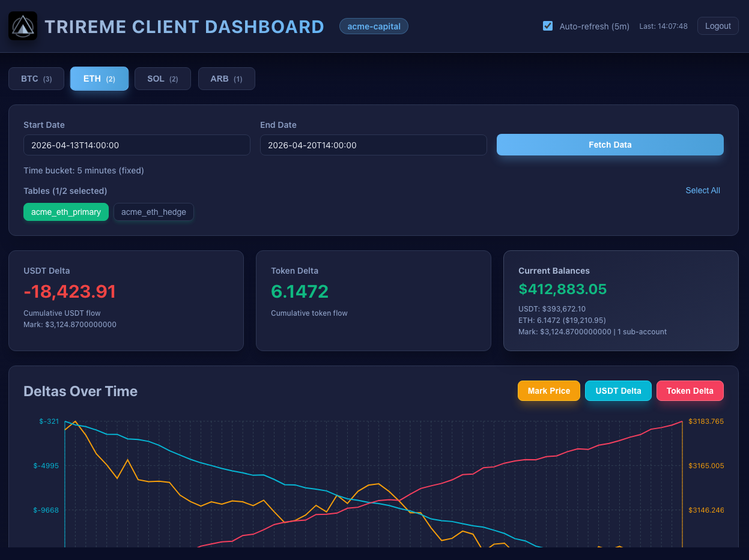
Task: Click the -18,423.91 USDT Delta value
Action: pyautogui.click(x=70, y=292)
